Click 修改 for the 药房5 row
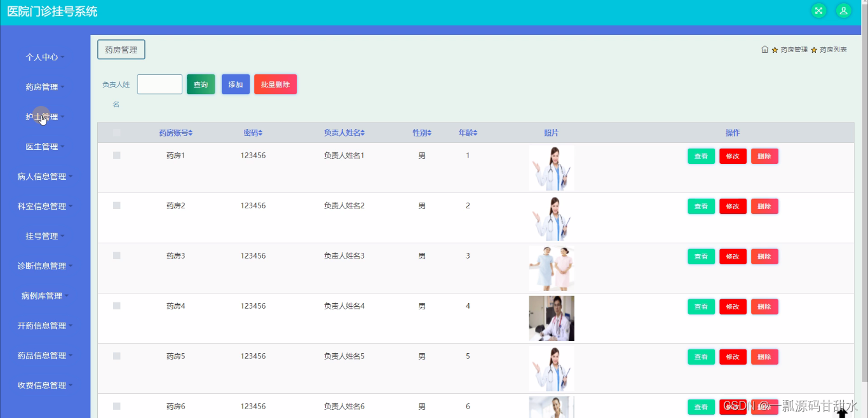The image size is (868, 418). pos(733,357)
